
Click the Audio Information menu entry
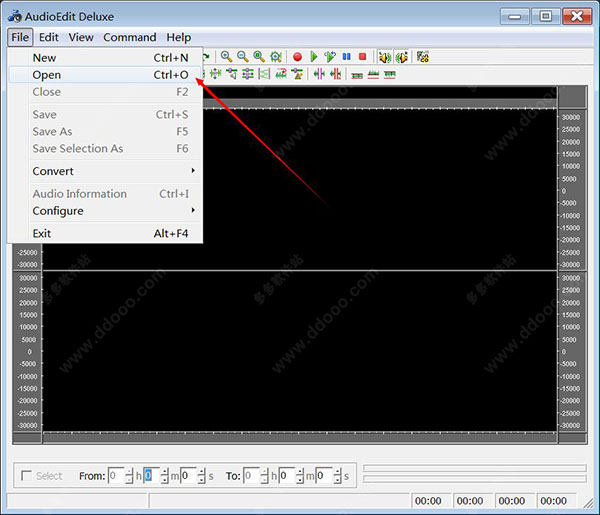[x=105, y=194]
